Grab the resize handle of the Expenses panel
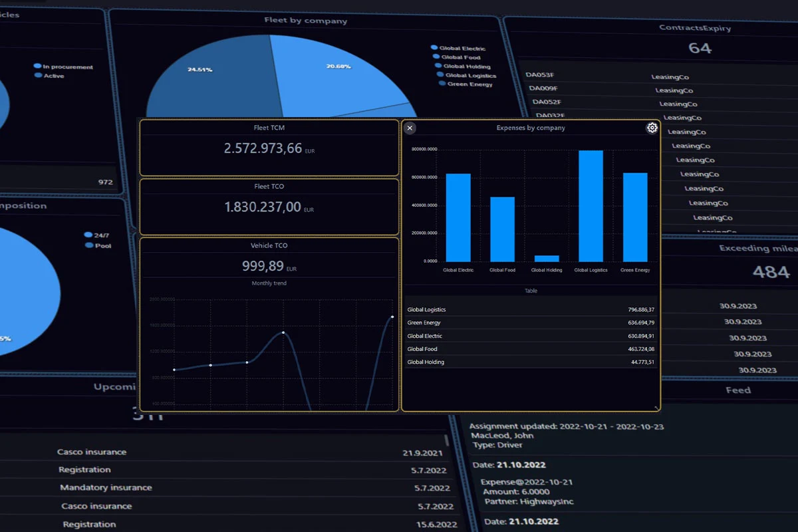The image size is (798, 532). (656, 408)
